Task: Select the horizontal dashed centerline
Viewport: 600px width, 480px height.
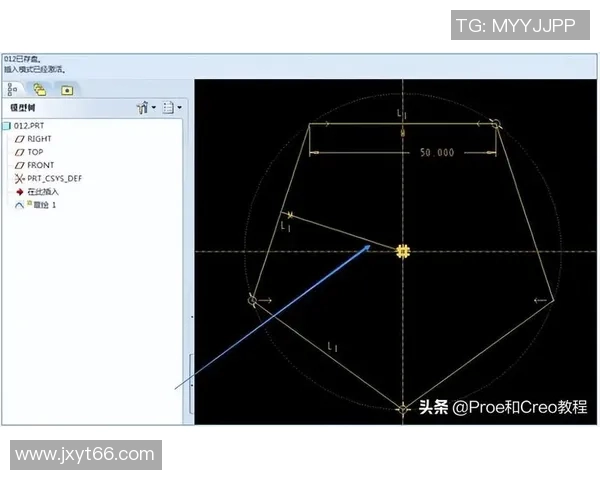Action: (395, 251)
